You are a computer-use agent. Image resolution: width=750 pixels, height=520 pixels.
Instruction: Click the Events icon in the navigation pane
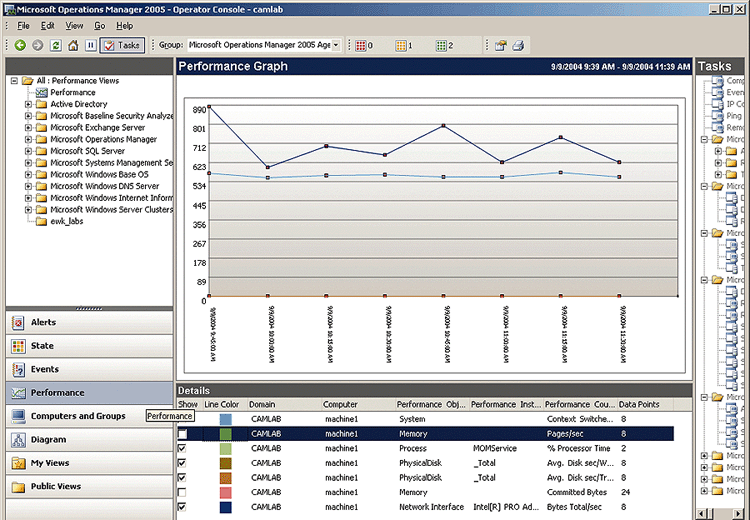[x=19, y=369]
